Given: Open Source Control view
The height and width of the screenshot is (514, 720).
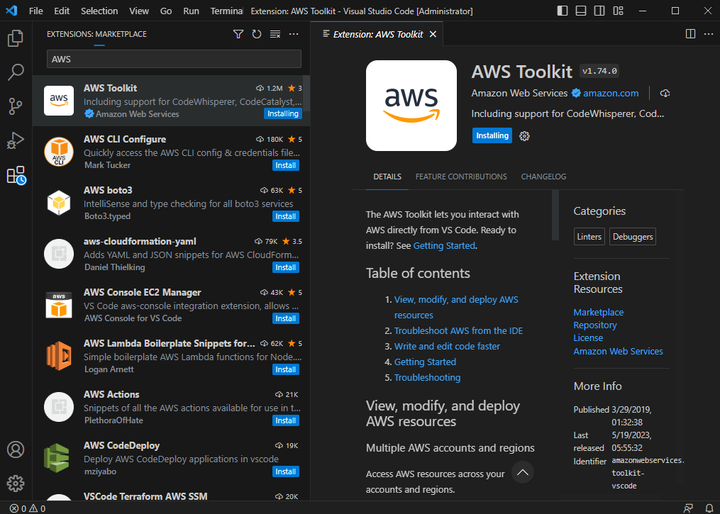Looking at the screenshot, I should pyautogui.click(x=15, y=106).
